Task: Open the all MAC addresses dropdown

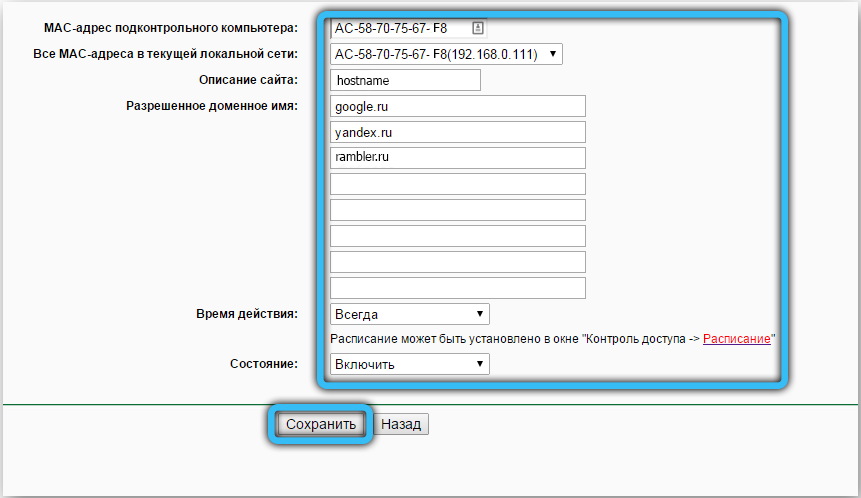Action: (x=446, y=54)
